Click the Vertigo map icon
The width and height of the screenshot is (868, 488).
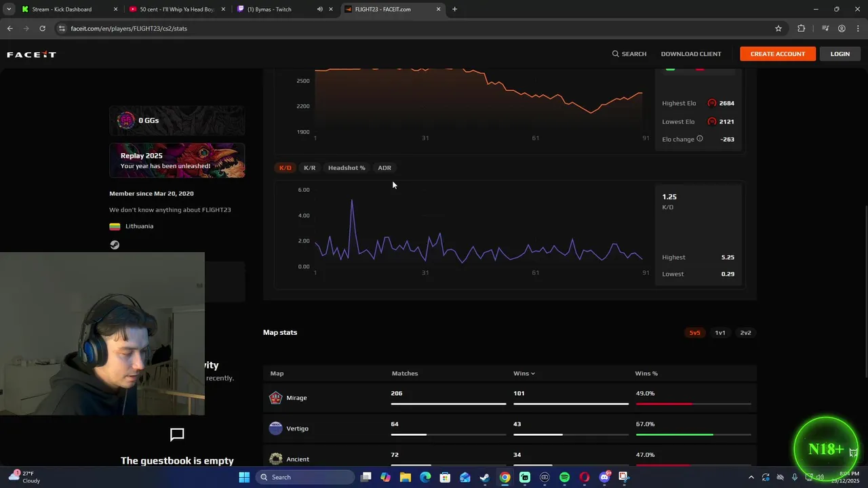[x=275, y=428]
